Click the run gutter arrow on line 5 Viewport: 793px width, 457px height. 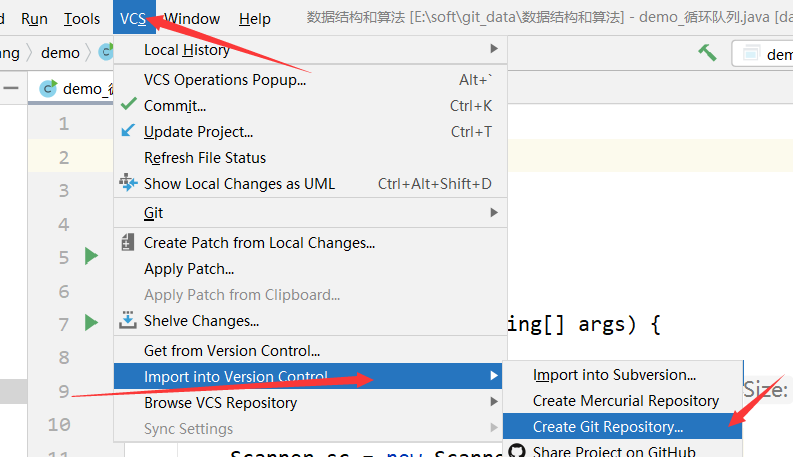pyautogui.click(x=91, y=256)
